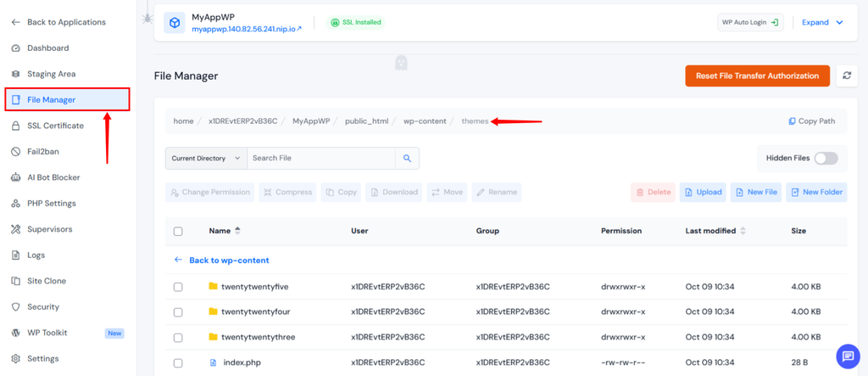Click the Move toolbar button
The image size is (868, 376).
(x=448, y=192)
